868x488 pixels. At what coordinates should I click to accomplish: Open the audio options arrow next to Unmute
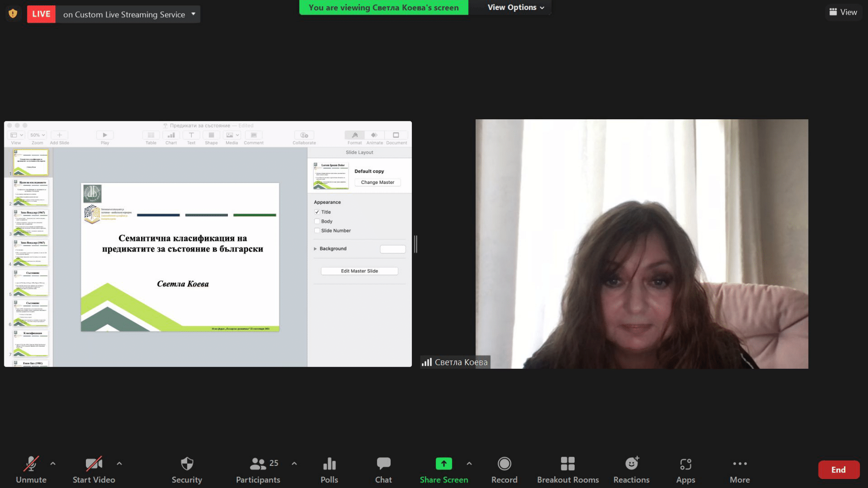(53, 463)
